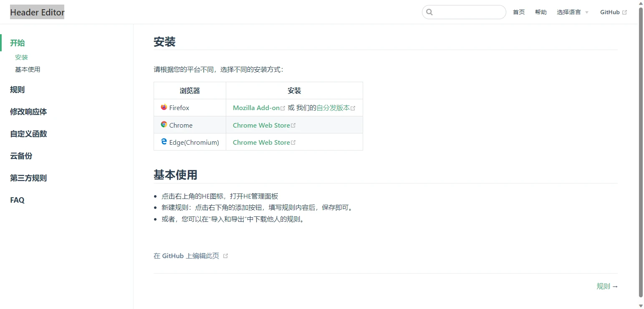Open 第三方规则 section in sidebar
Viewport: 644px width, 309px height.
pyautogui.click(x=28, y=178)
